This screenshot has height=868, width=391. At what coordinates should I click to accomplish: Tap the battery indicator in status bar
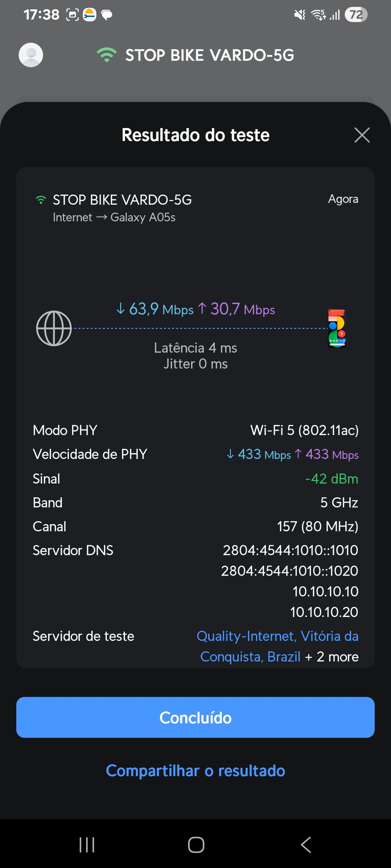356,15
